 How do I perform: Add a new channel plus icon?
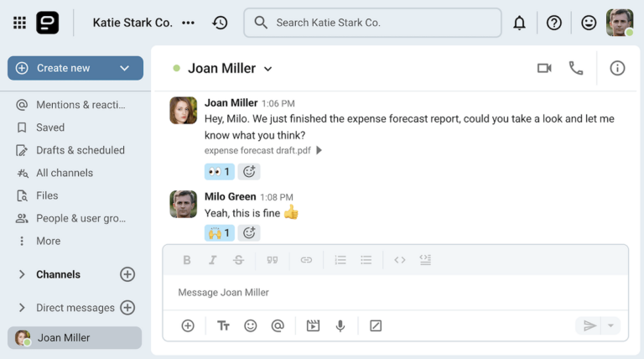(127, 274)
